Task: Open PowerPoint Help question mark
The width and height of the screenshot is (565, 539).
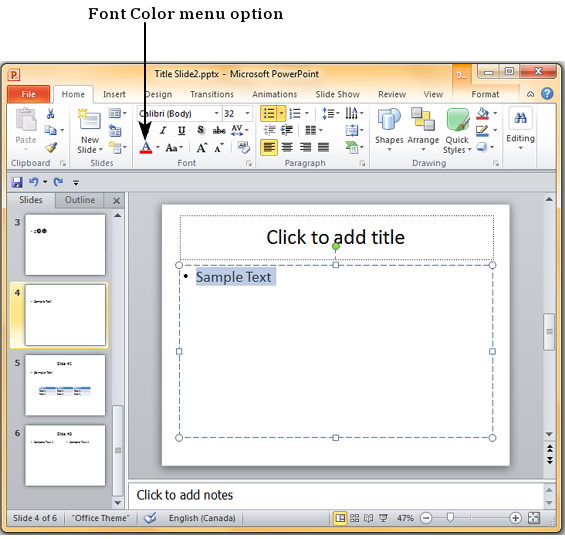Action: click(547, 94)
